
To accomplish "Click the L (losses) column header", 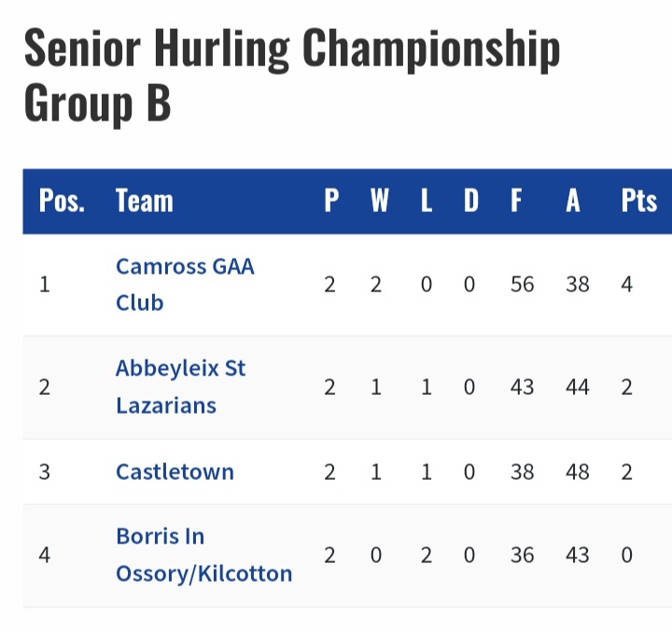I will [426, 200].
